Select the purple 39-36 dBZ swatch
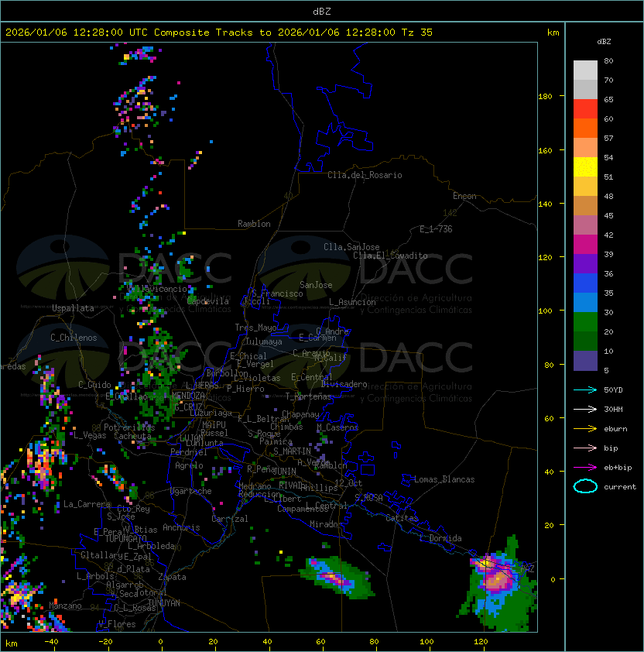The height and width of the screenshot is (652, 644). point(585,263)
